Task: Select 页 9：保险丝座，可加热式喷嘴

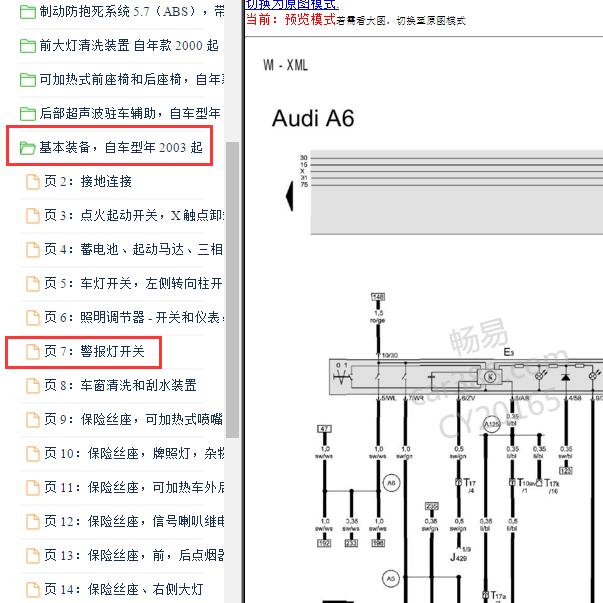Action: coord(125,419)
